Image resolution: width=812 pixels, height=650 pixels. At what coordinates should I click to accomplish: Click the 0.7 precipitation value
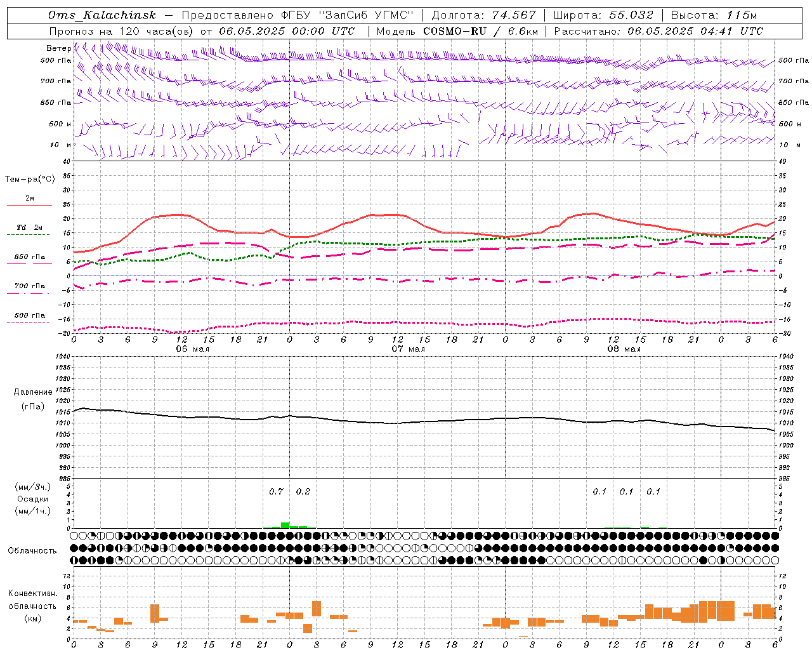coord(276,491)
